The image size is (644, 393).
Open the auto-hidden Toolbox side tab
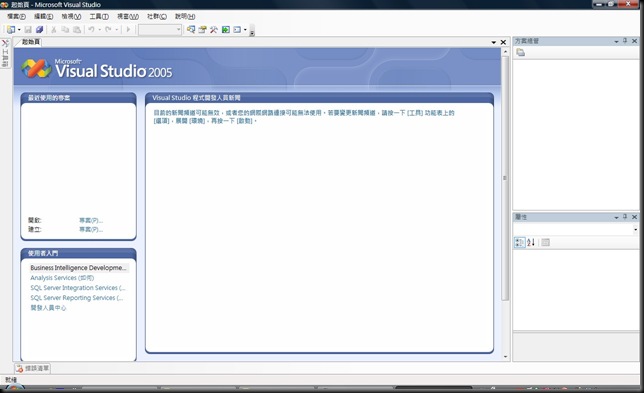5,53
